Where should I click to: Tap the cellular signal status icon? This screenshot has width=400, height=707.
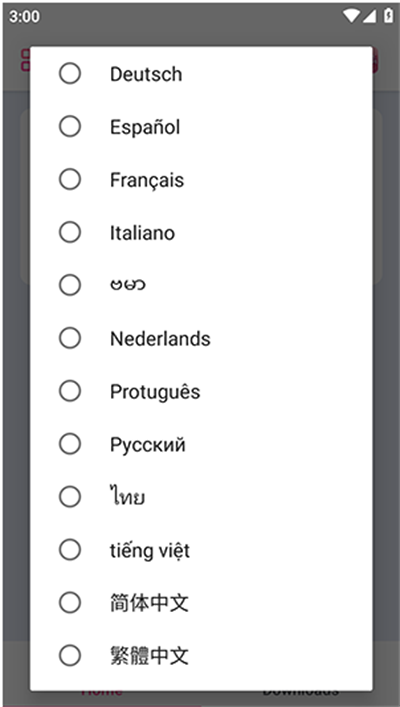[368, 16]
